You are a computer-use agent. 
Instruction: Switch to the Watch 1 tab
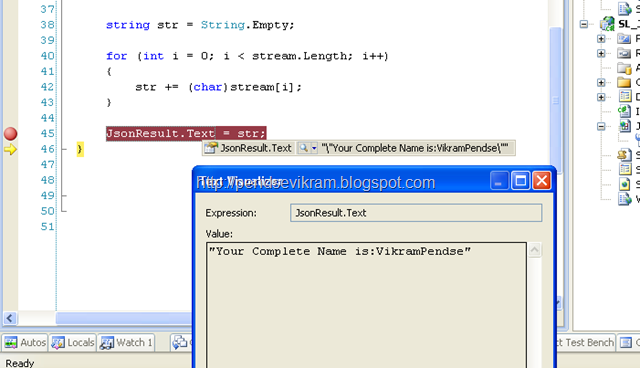(x=126, y=343)
